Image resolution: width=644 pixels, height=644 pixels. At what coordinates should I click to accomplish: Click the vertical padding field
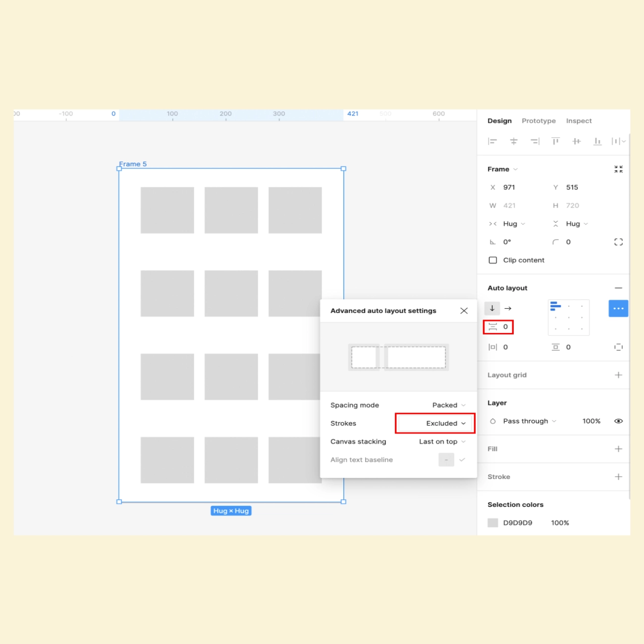click(568, 347)
